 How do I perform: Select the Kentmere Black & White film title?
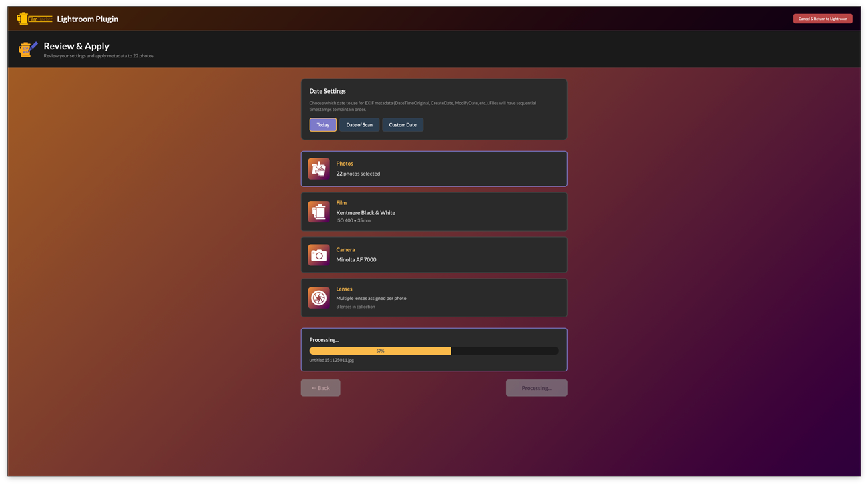[365, 213]
